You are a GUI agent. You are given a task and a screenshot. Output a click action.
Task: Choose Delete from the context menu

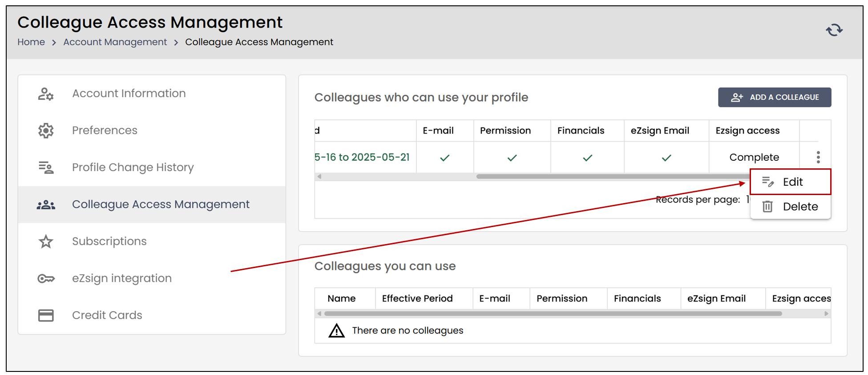(x=791, y=207)
